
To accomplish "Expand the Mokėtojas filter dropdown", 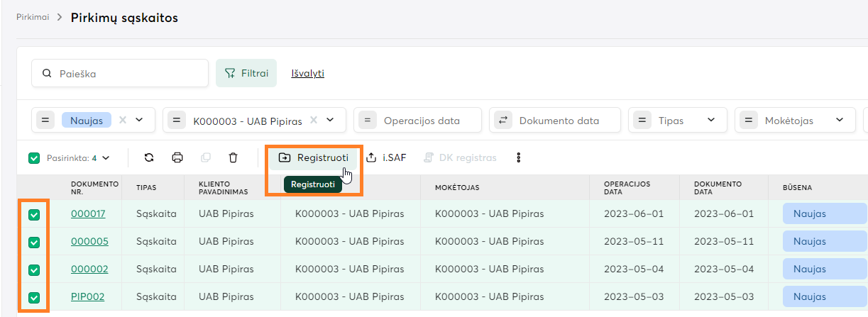I will point(840,121).
